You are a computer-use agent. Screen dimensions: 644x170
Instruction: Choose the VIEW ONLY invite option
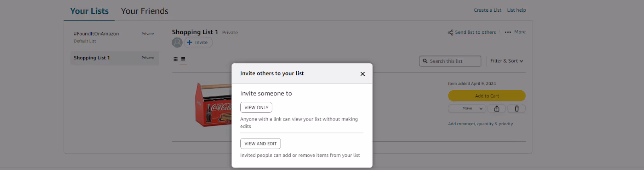point(256,108)
